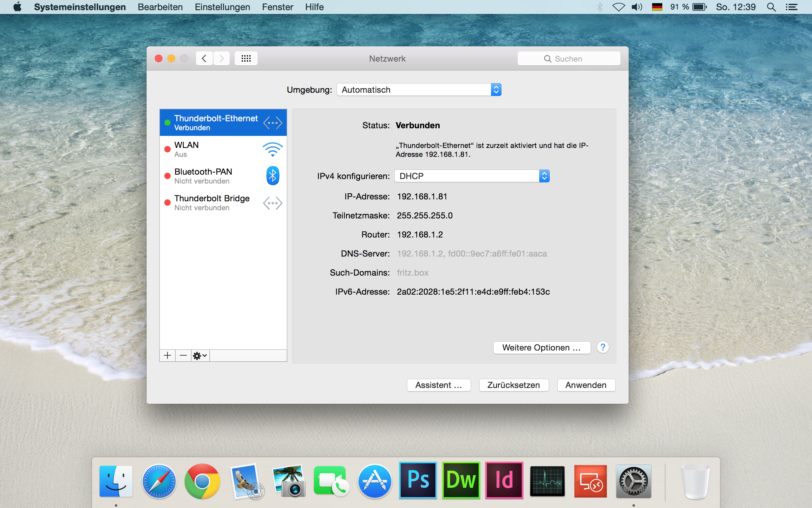The height and width of the screenshot is (508, 812).
Task: Open Activity Monitor in the Dock
Action: tap(547, 481)
